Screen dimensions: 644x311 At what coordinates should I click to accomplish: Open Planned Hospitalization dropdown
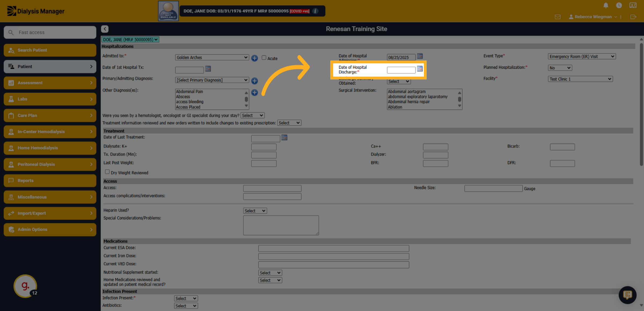click(560, 68)
